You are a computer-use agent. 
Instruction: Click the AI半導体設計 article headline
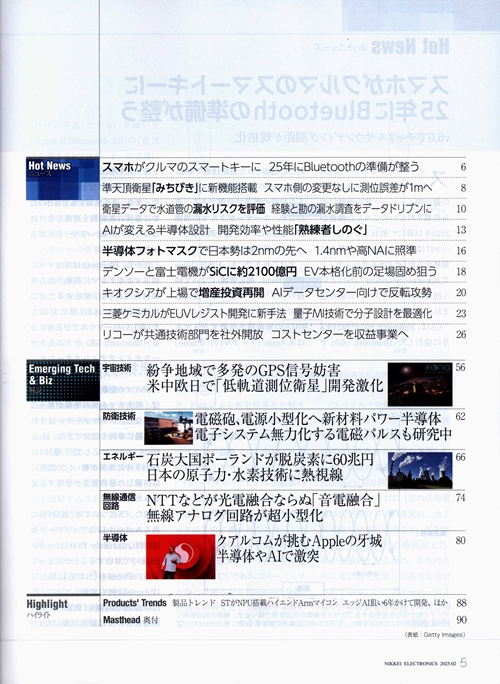pyautogui.click(x=235, y=229)
